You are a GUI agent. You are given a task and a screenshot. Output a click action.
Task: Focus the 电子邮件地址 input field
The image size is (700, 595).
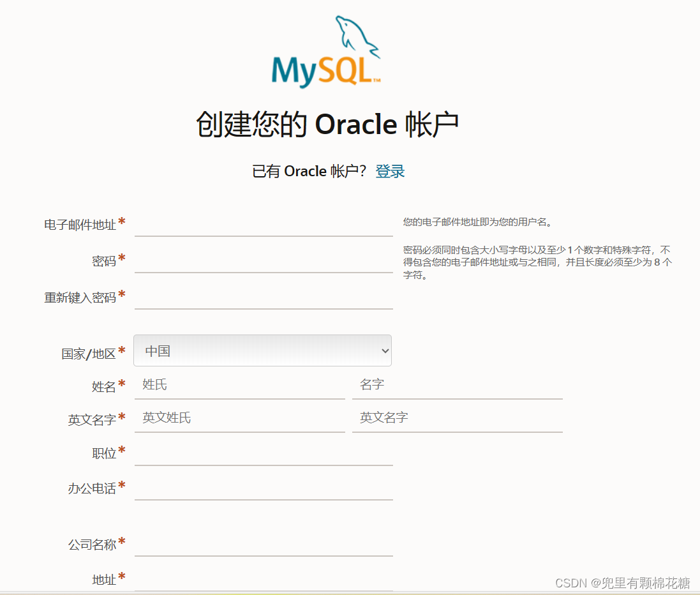click(x=264, y=225)
